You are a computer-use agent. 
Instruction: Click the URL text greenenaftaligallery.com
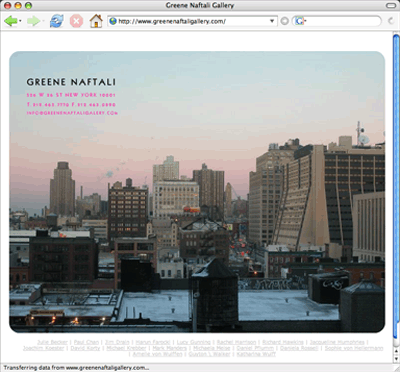(172, 21)
